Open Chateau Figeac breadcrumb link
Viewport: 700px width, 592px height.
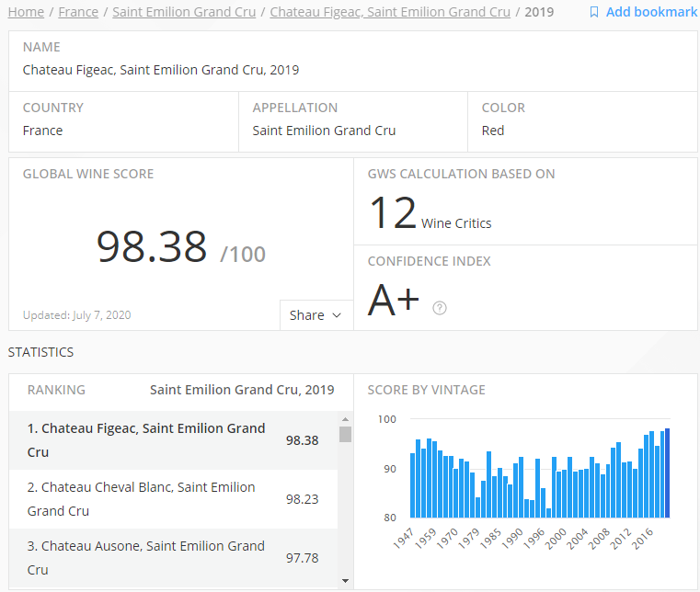(x=390, y=12)
